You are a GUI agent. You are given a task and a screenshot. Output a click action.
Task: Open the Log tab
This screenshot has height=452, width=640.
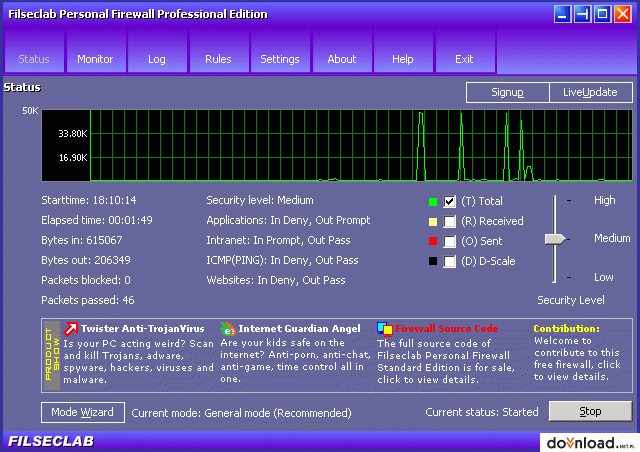click(157, 53)
